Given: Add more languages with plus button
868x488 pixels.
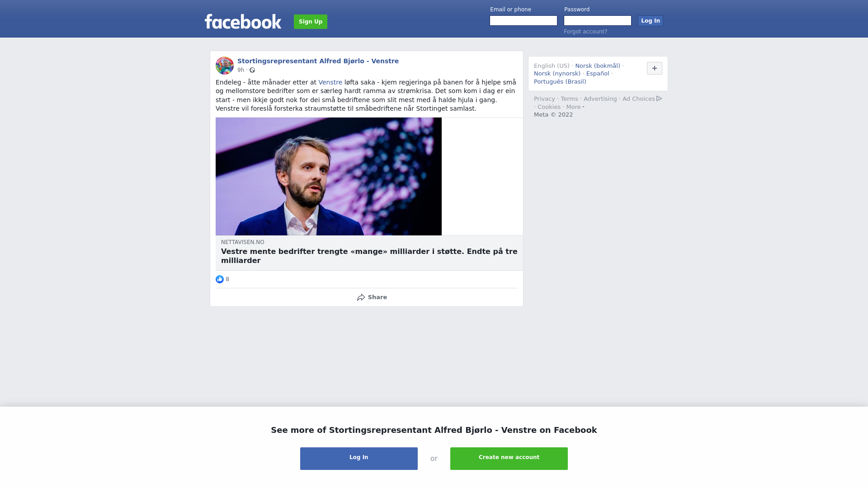Looking at the screenshot, I should point(655,68).
